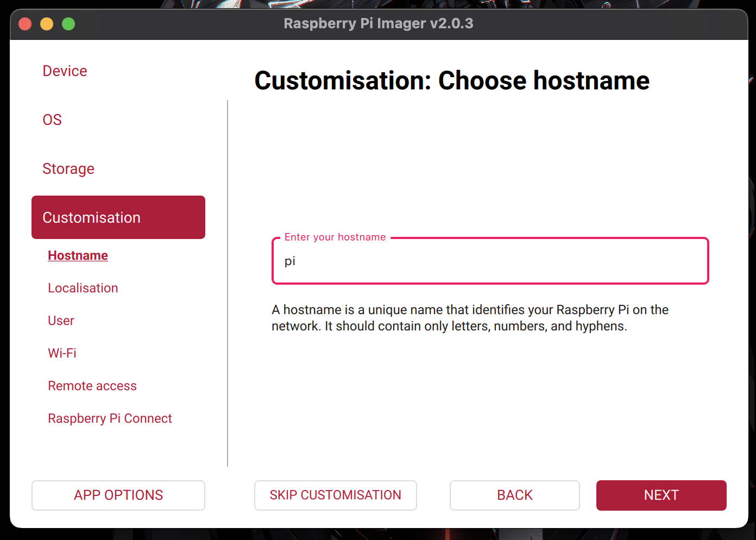The width and height of the screenshot is (756, 540).
Task: Click the 'Enter your hostname' label
Action: pyautogui.click(x=335, y=237)
